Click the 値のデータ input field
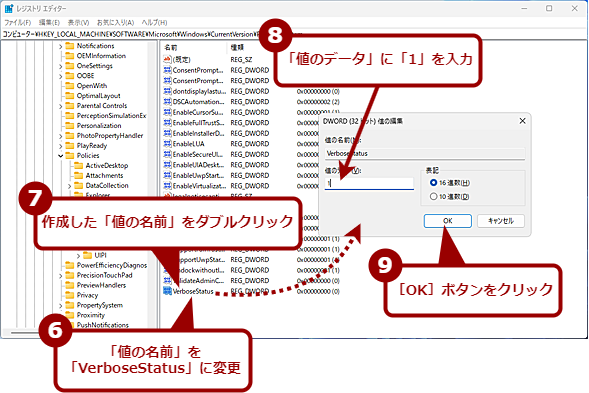 369,183
